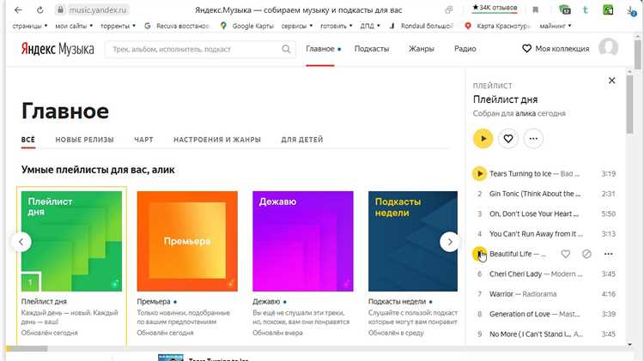Open the user profile avatar
Screen dimensions: 644x361
pyautogui.click(x=608, y=49)
